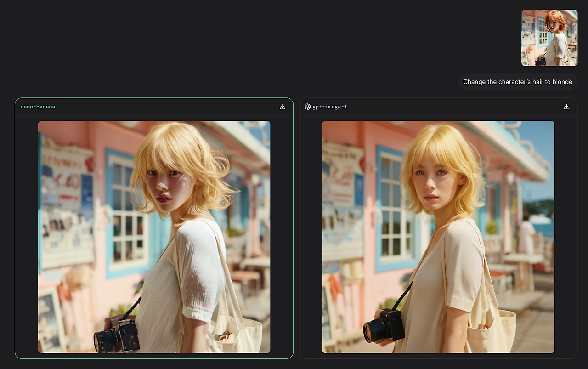View the nano-banana generated image
Viewport: 588px width, 369px height.
click(154, 237)
